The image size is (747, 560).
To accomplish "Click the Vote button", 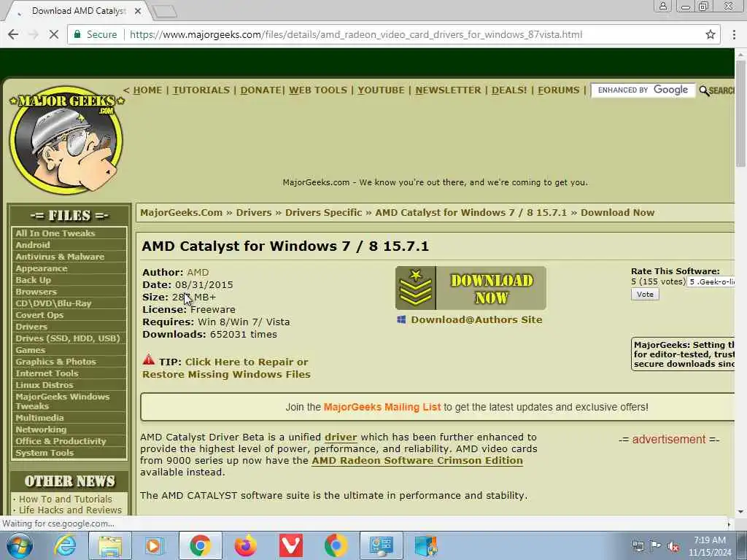I will pyautogui.click(x=645, y=295).
